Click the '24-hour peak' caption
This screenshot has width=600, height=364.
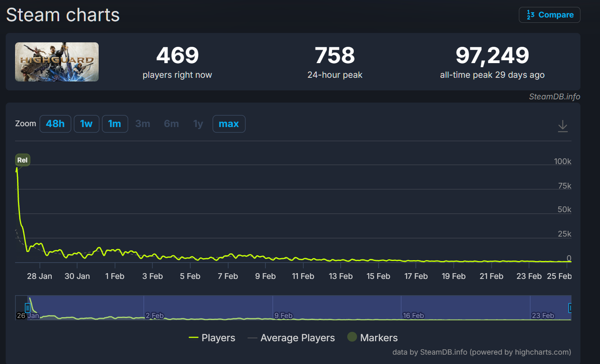(x=335, y=75)
